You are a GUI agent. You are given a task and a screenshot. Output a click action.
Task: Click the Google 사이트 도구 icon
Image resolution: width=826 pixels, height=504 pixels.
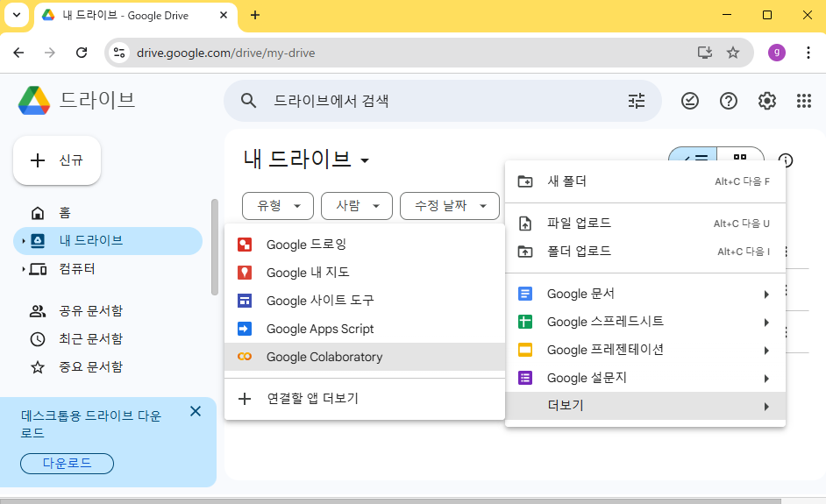245,301
